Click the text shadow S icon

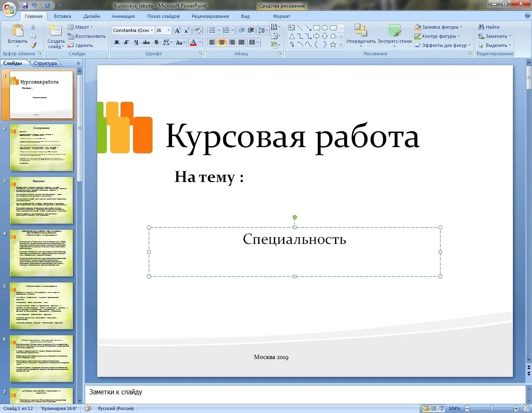156,42
